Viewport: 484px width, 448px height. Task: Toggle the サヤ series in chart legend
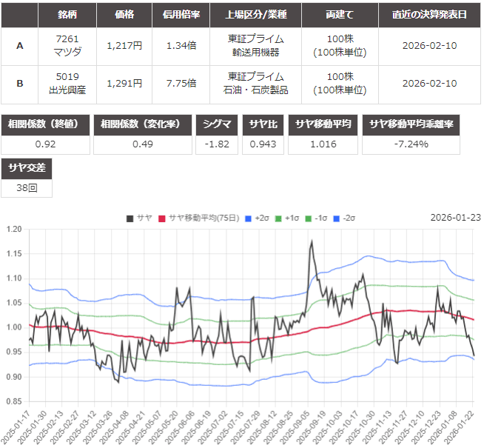point(140,218)
